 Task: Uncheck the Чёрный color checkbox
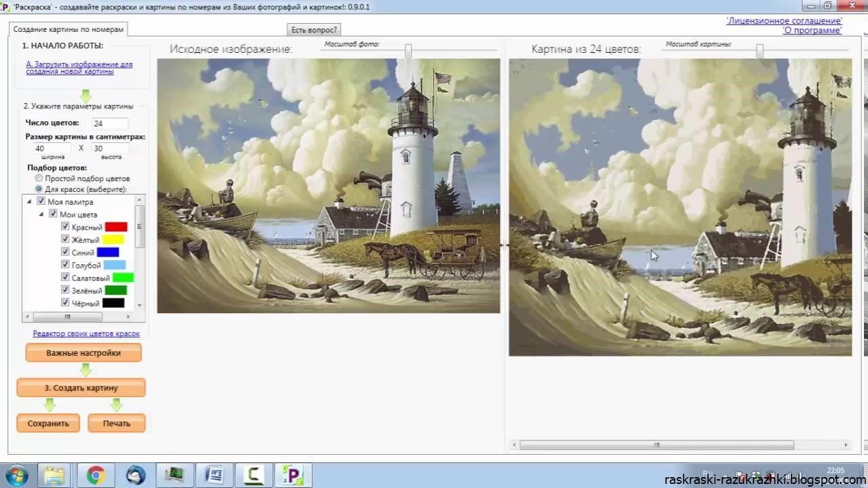tap(65, 303)
